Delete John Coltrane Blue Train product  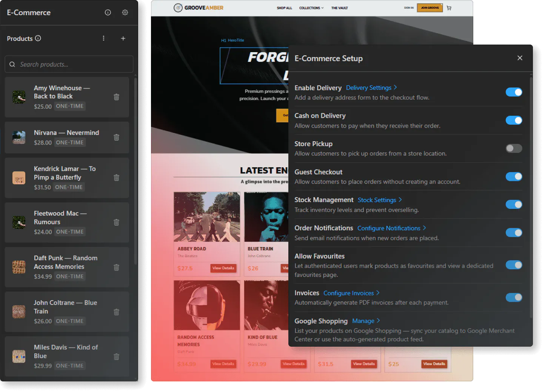117,312
